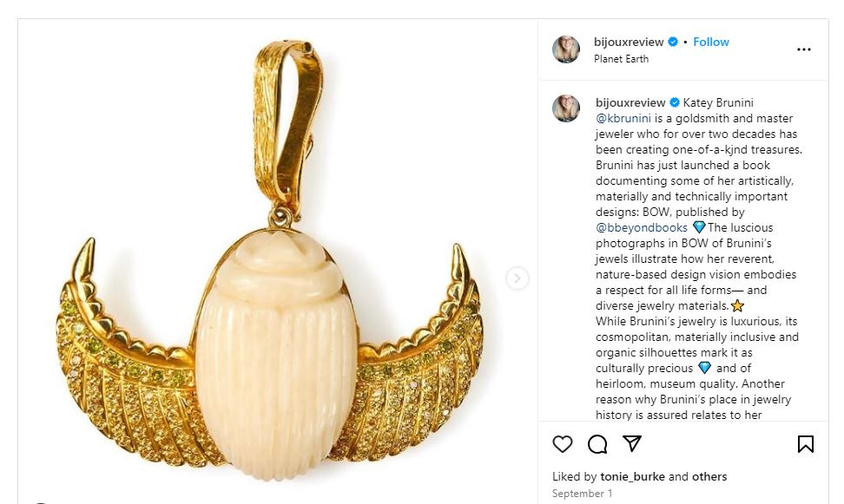Share the post via paper plane icon
Image resolution: width=844 pixels, height=504 pixels.
tap(632, 444)
